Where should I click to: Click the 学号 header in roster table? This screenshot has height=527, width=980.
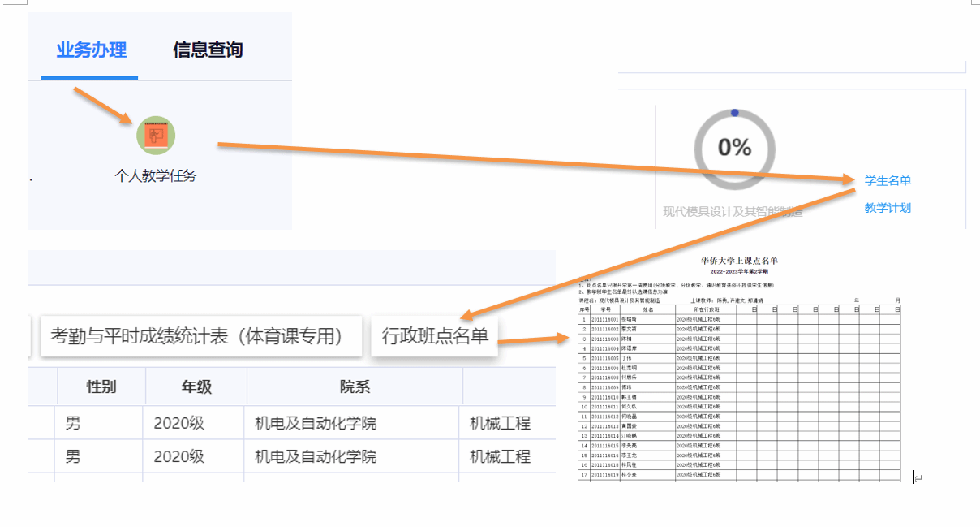pos(605,309)
